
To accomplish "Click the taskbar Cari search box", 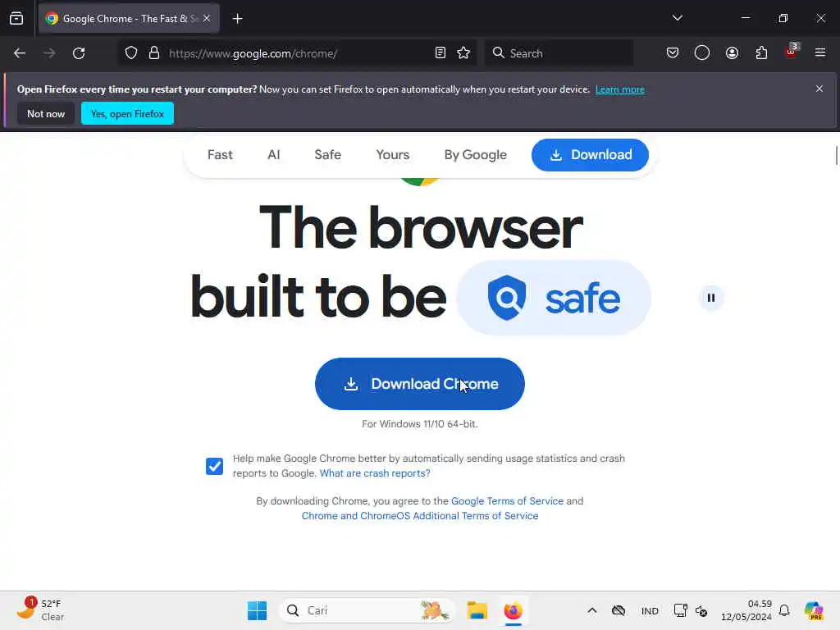I will click(x=367, y=610).
